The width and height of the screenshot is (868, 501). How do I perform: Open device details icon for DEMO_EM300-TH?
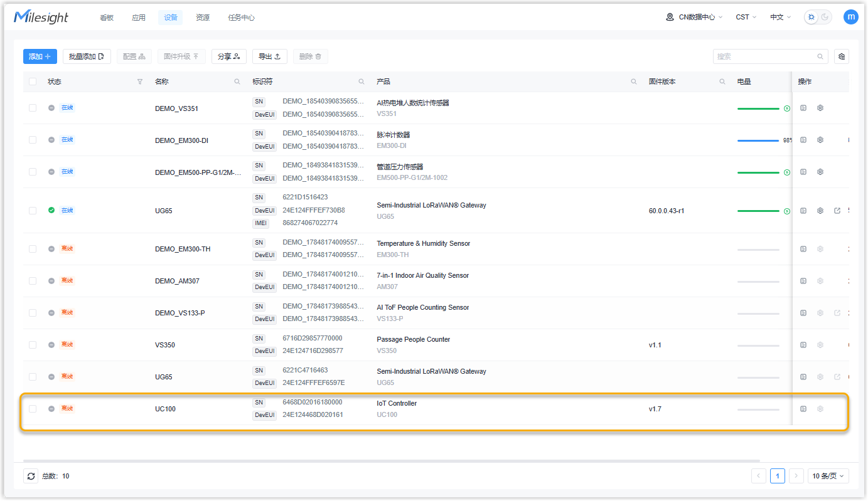(803, 249)
